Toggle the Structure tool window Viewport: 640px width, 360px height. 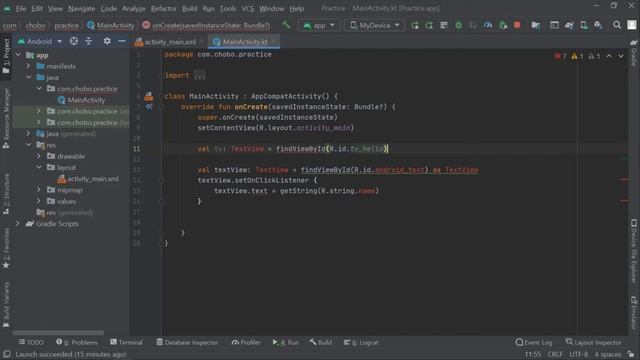click(6, 195)
